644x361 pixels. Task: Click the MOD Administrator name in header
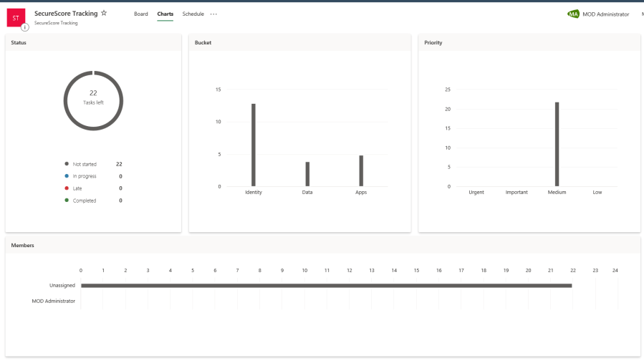pyautogui.click(x=607, y=14)
